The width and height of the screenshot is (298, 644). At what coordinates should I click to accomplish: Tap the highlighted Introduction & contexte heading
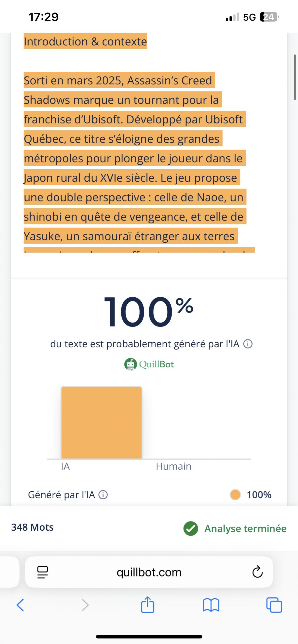pos(85,41)
